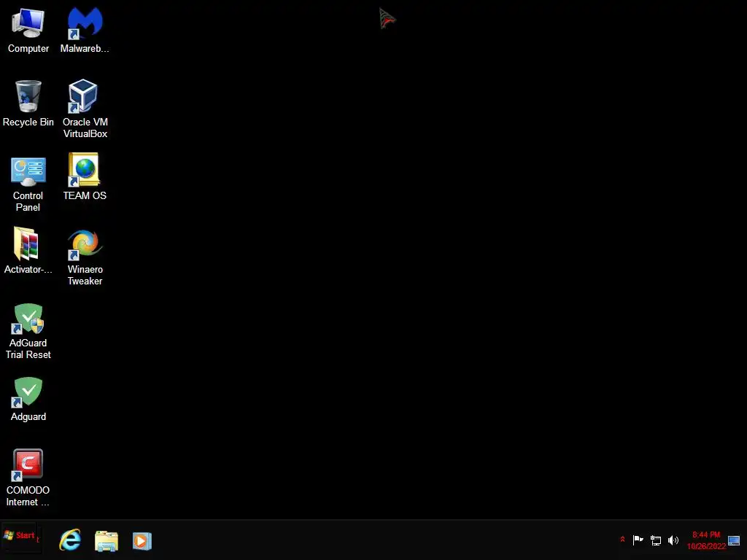The height and width of the screenshot is (560, 747).
Task: Select the Computer desktop icon
Action: point(28,30)
